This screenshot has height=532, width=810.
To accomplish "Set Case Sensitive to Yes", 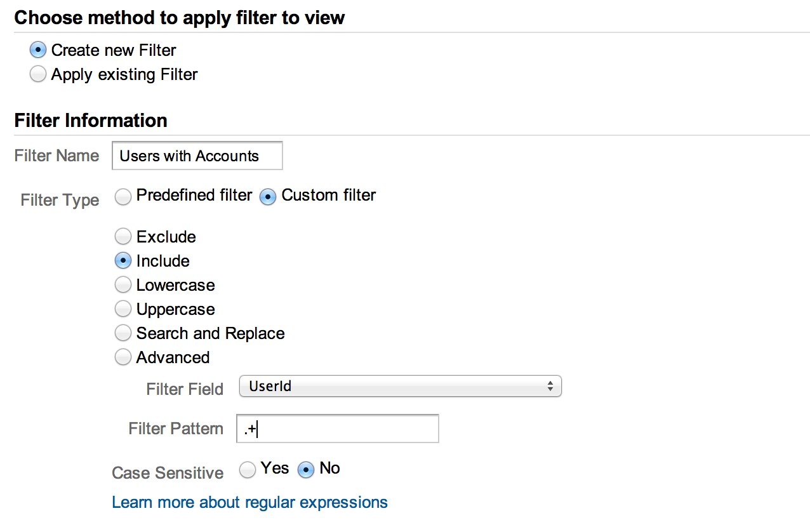I will coord(248,469).
